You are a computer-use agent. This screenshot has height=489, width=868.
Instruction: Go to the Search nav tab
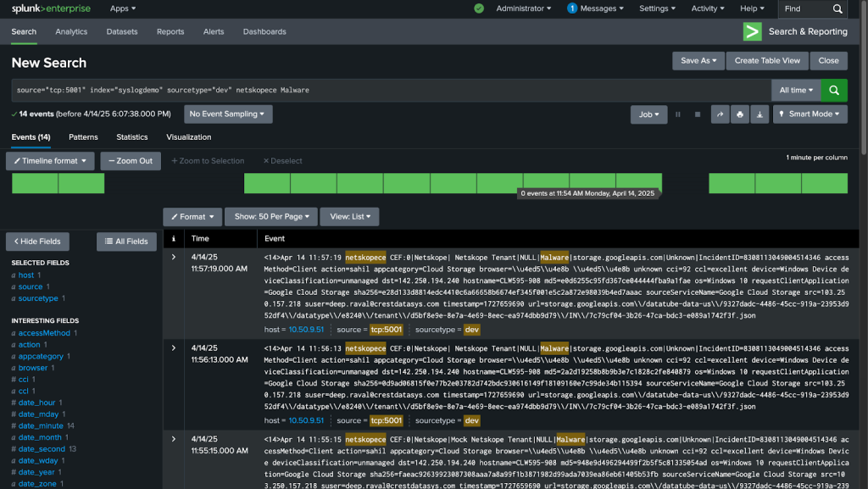24,31
